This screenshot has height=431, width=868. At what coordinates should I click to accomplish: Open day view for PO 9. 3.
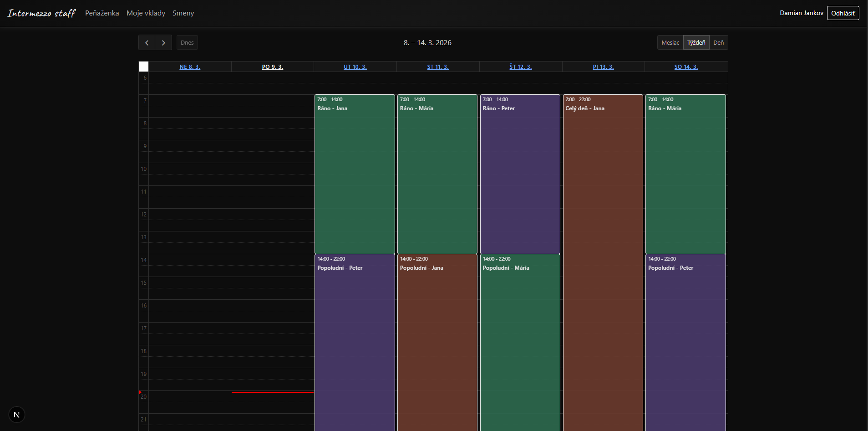click(272, 67)
